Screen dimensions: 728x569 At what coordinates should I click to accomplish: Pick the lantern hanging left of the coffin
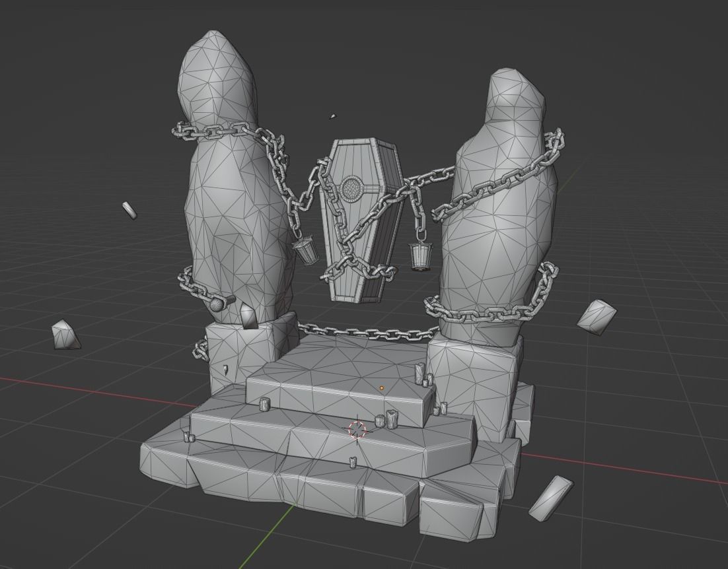click(305, 250)
